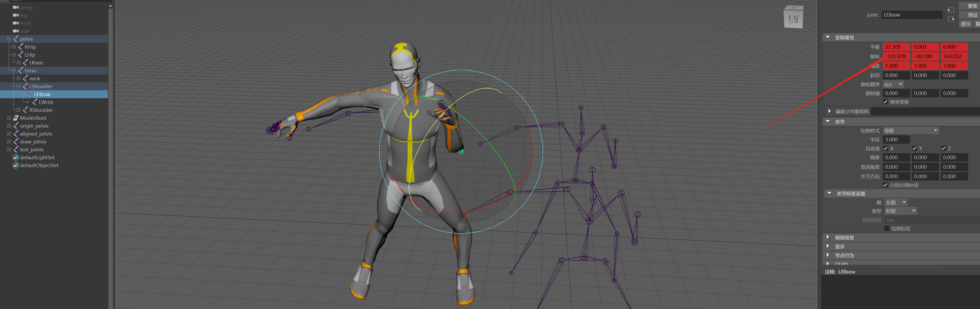Click the LWrist joint icon in the Outliner
Image resolution: width=980 pixels, height=309 pixels.
pos(35,102)
